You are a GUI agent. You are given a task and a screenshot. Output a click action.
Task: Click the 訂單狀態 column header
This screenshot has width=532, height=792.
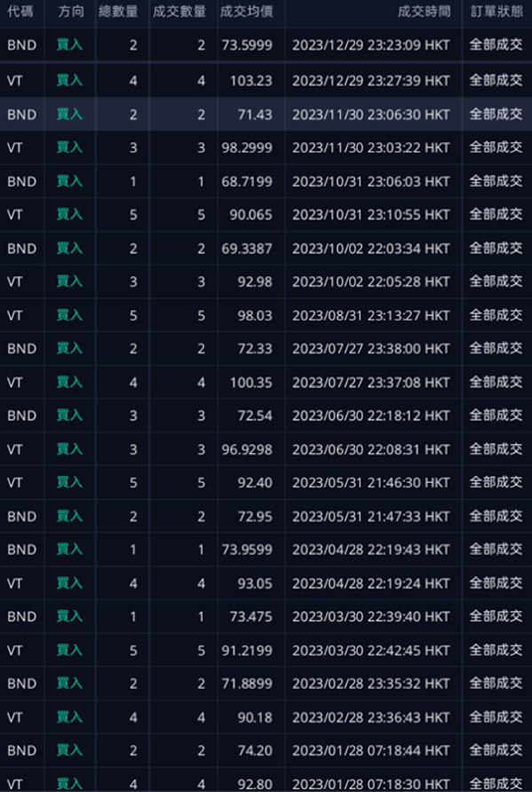(496, 12)
